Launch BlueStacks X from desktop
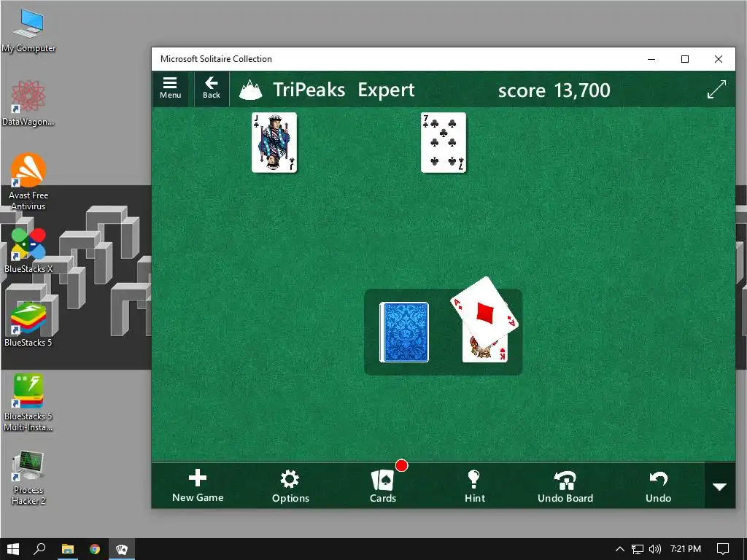The height and width of the screenshot is (560, 747). click(28, 251)
